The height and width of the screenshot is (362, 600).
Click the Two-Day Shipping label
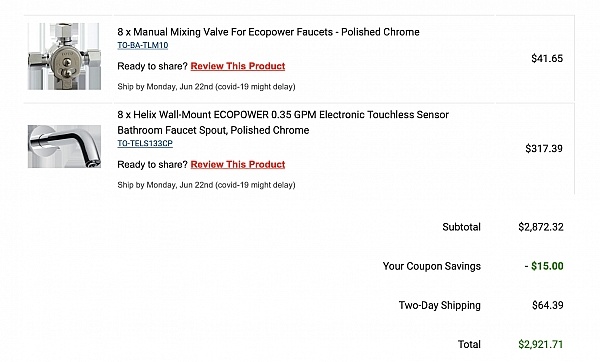tap(440, 305)
